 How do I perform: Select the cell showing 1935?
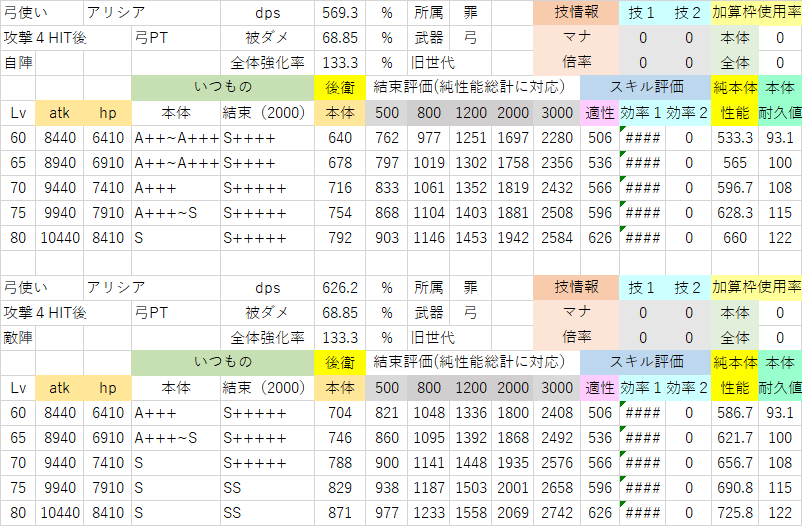pyautogui.click(x=513, y=463)
